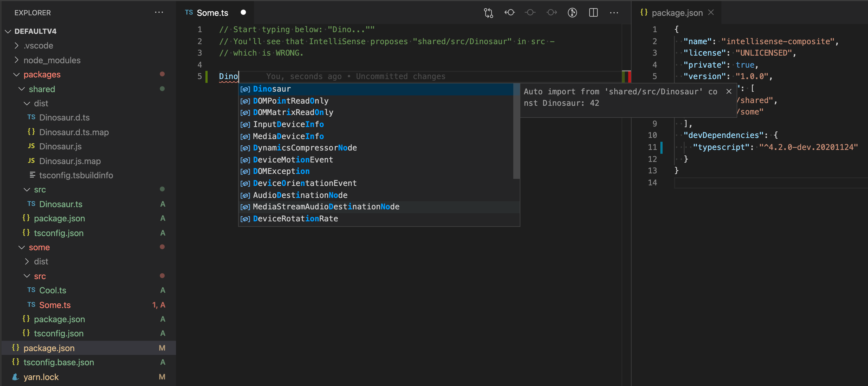Open editor more actions ellipsis
Image resolution: width=868 pixels, height=386 pixels.
(614, 13)
